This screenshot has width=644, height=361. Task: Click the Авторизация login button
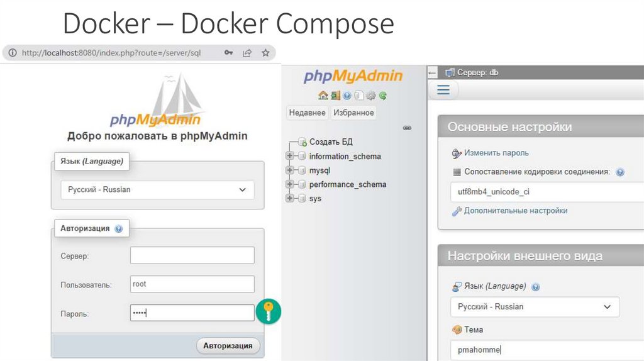[228, 346]
